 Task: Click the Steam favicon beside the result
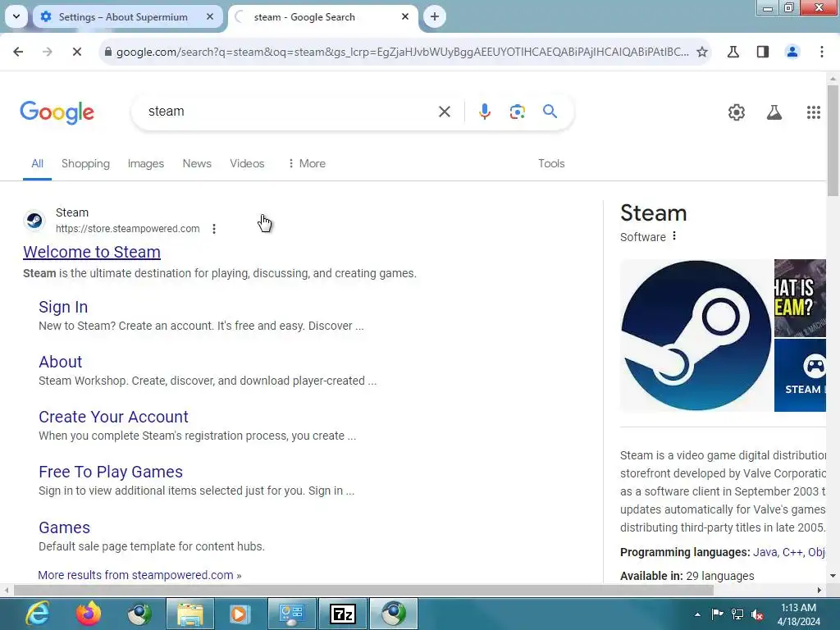click(x=34, y=220)
